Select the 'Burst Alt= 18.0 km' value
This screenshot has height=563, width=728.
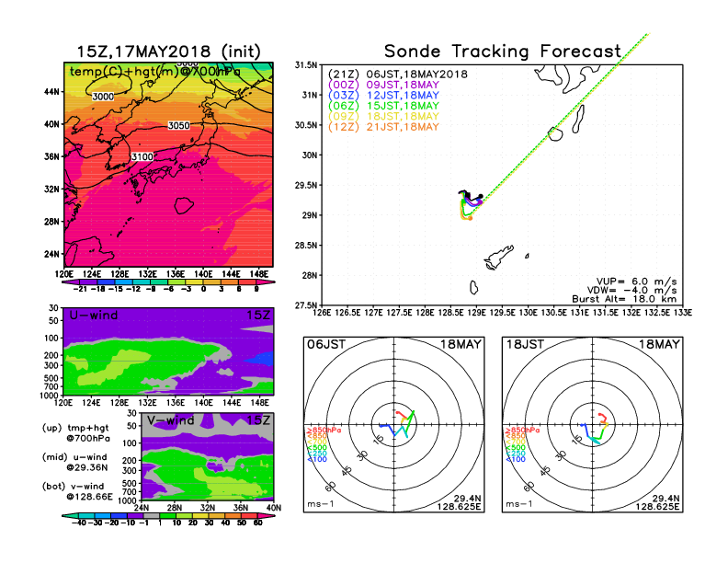click(x=624, y=299)
